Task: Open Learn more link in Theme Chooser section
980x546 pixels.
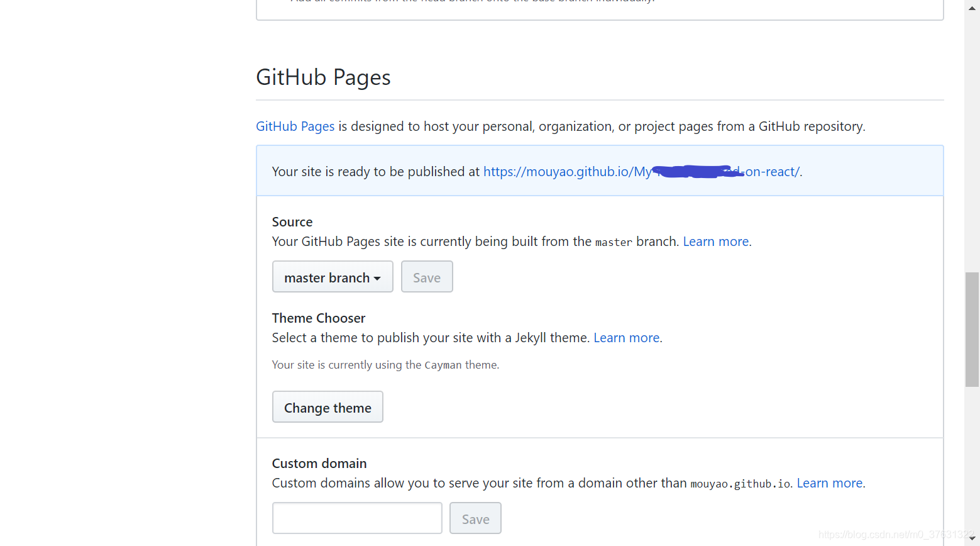Action: click(x=627, y=338)
